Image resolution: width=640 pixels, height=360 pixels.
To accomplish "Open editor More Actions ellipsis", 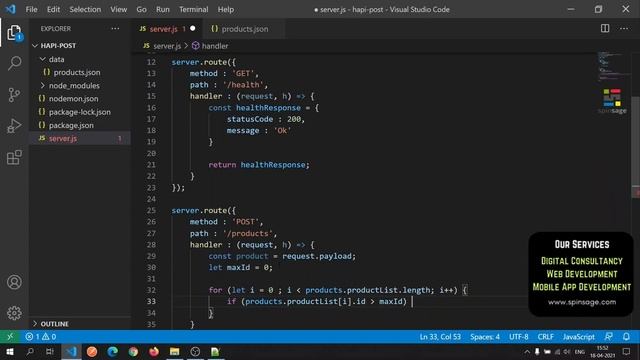I will pos(624,28).
